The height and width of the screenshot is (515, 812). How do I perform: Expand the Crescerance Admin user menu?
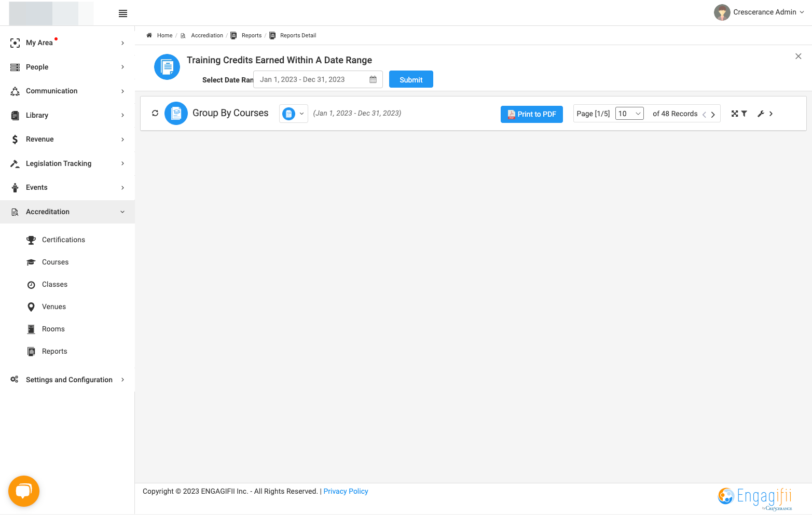[x=802, y=12]
